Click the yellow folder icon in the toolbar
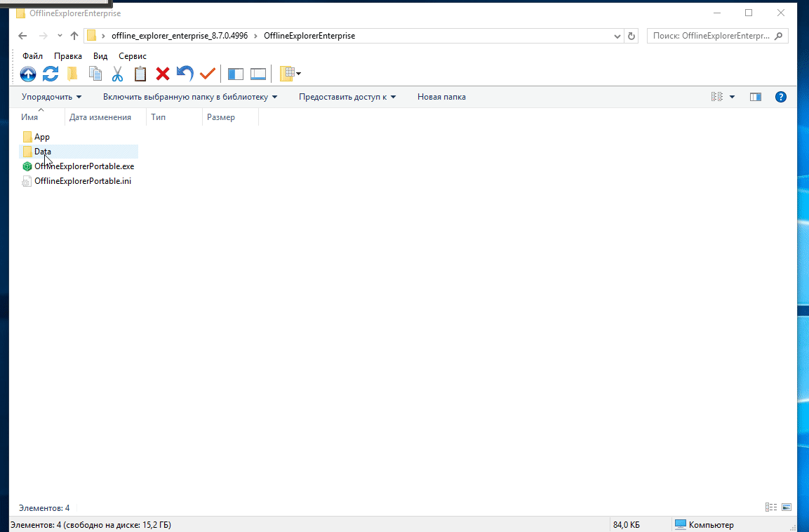Image resolution: width=809 pixels, height=532 pixels. click(x=72, y=74)
